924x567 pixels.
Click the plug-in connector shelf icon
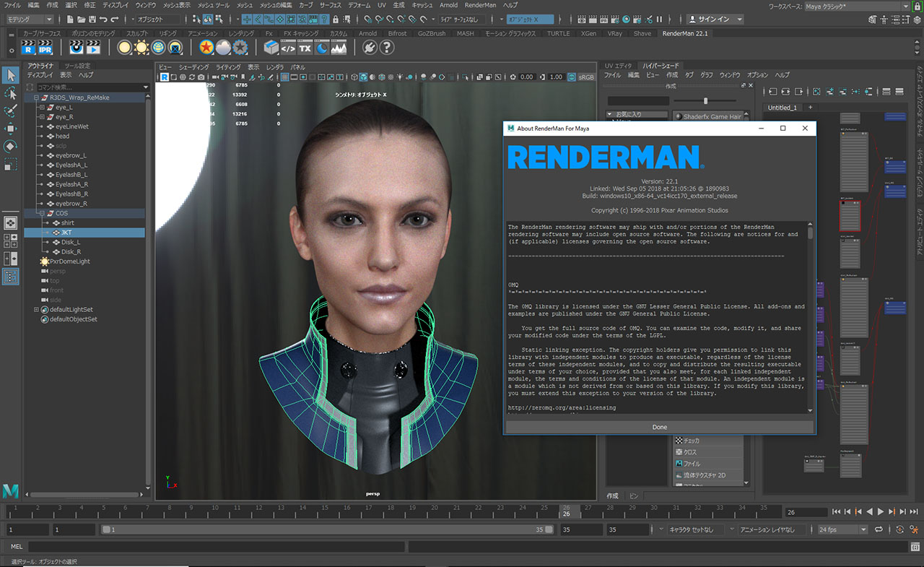click(370, 48)
